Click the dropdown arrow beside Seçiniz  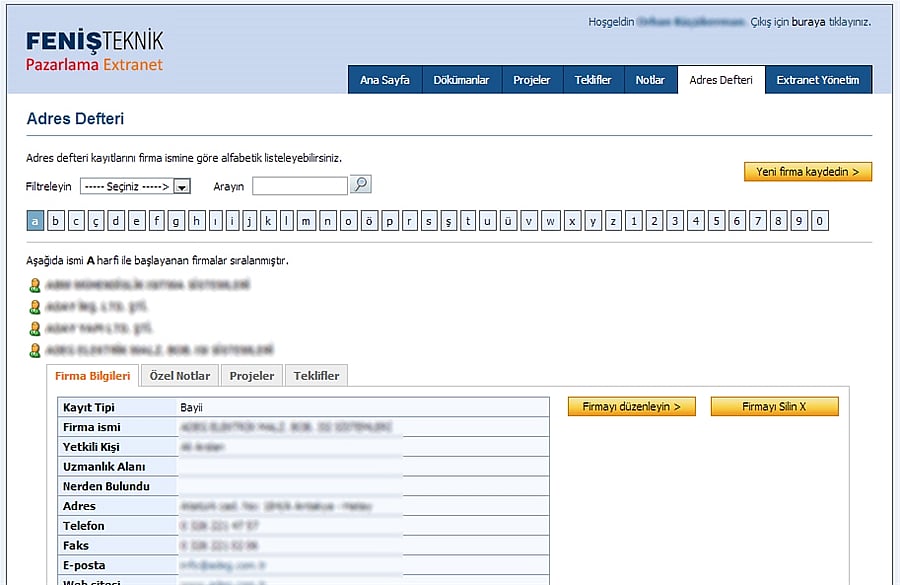(x=182, y=187)
